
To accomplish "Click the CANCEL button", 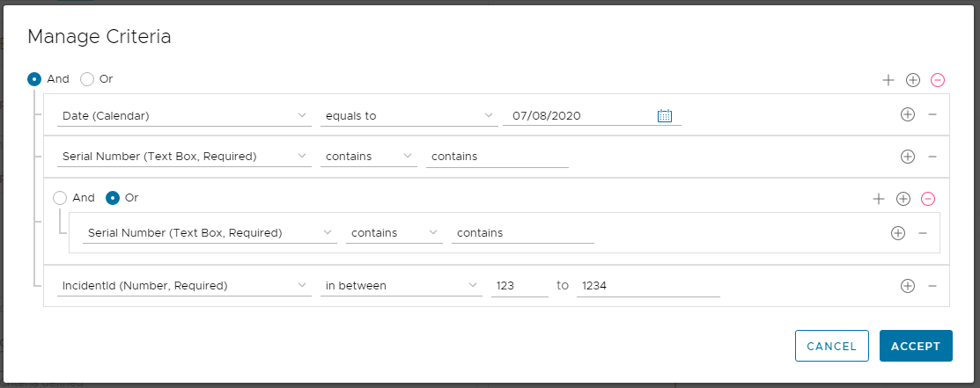I will point(832,346).
